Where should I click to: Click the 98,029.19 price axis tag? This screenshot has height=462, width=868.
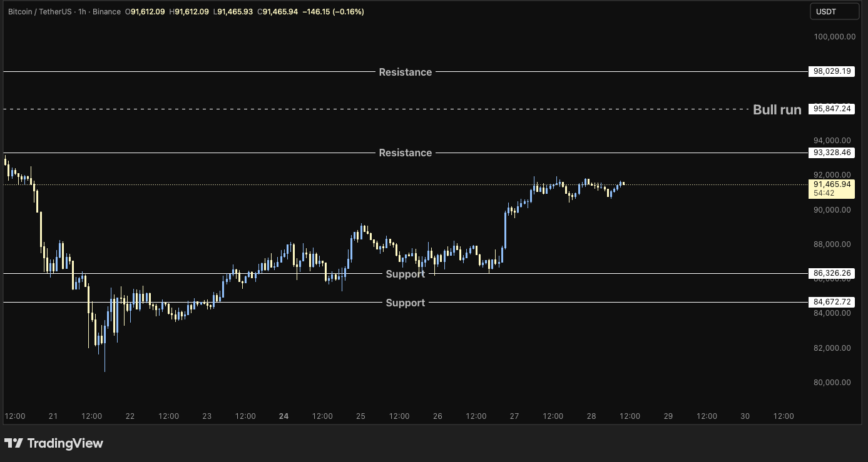(831, 72)
